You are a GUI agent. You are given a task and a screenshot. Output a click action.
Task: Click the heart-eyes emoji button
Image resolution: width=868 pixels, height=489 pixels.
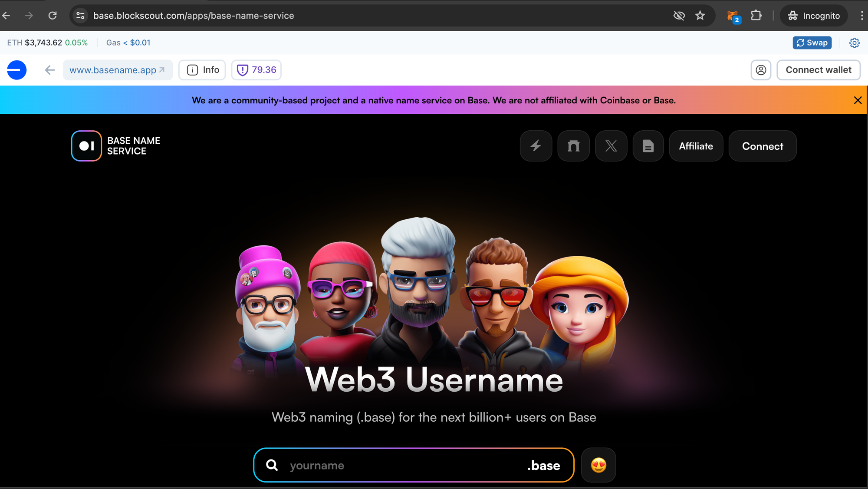tap(598, 465)
